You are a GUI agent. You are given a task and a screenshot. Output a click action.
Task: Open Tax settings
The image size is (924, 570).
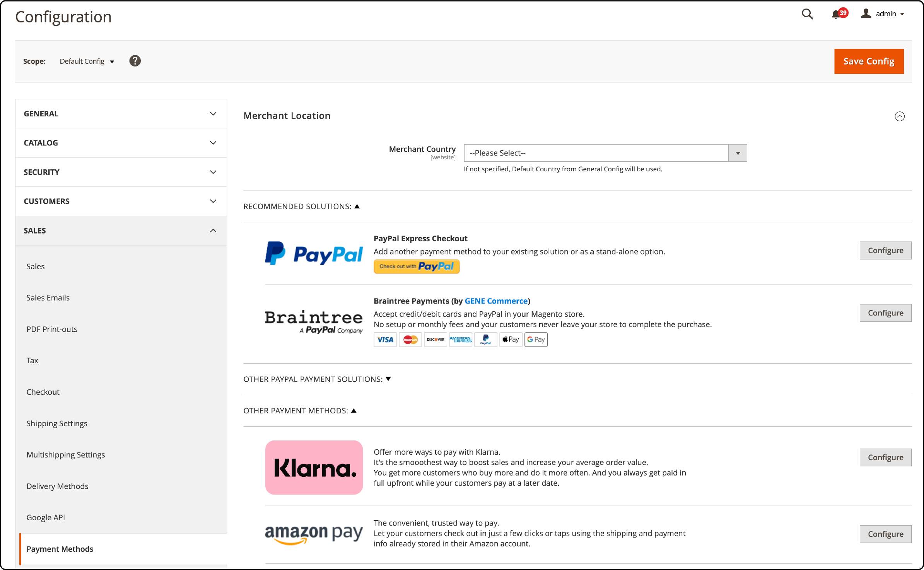pyautogui.click(x=32, y=360)
